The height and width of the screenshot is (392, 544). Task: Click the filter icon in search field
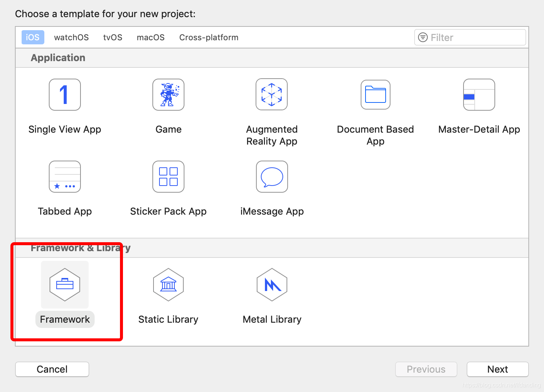(423, 37)
